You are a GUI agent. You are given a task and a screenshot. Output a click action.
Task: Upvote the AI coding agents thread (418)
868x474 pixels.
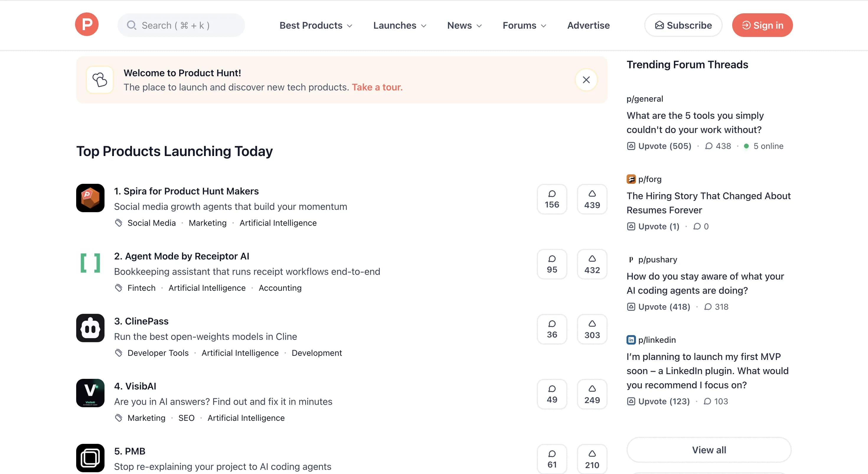pyautogui.click(x=658, y=307)
